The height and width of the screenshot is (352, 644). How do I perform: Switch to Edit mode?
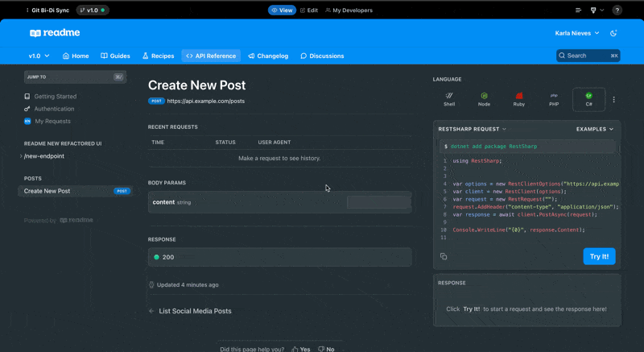tap(309, 10)
